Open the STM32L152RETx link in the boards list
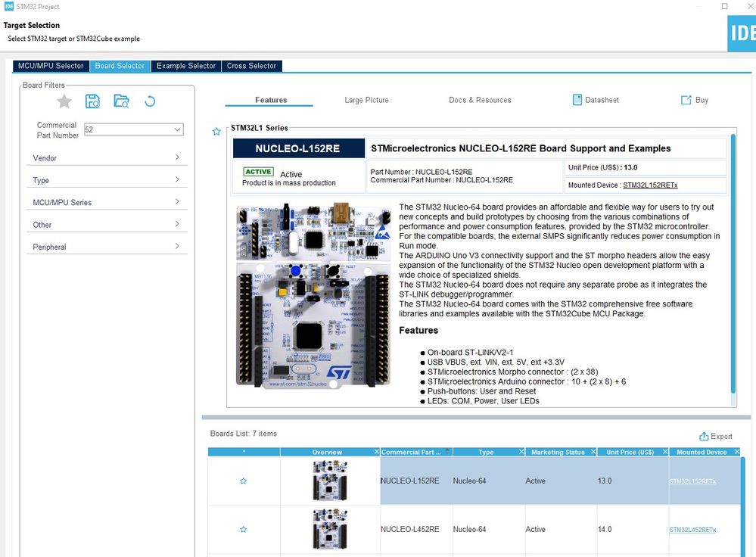Screen dimensions: 756x557 [x=692, y=481]
